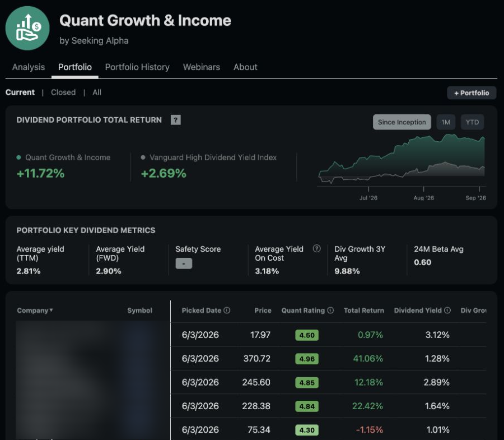
Task: Click the 1.28% dividend yield cell
Action: [x=437, y=359]
